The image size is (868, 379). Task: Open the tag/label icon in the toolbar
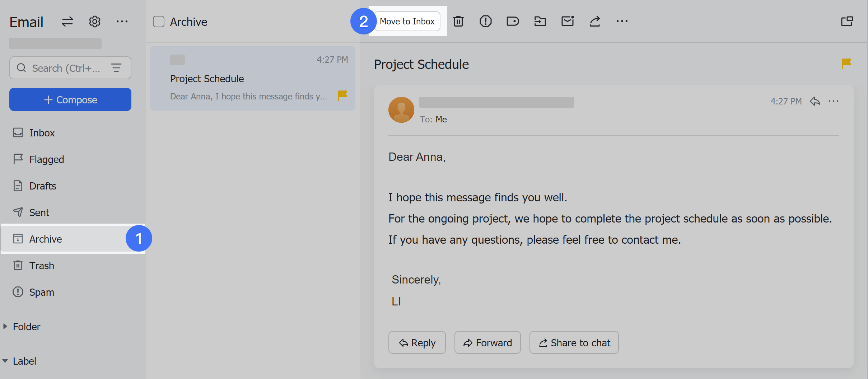[513, 21]
